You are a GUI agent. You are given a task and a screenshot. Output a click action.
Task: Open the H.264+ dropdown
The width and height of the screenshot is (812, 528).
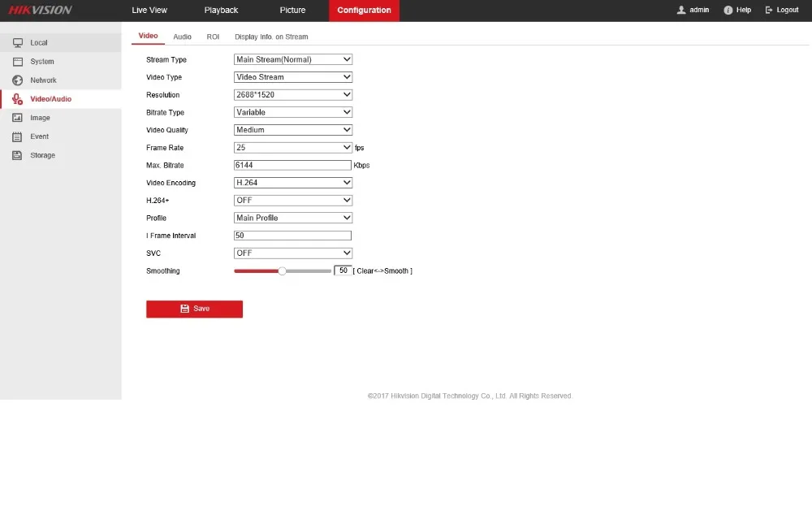click(293, 201)
